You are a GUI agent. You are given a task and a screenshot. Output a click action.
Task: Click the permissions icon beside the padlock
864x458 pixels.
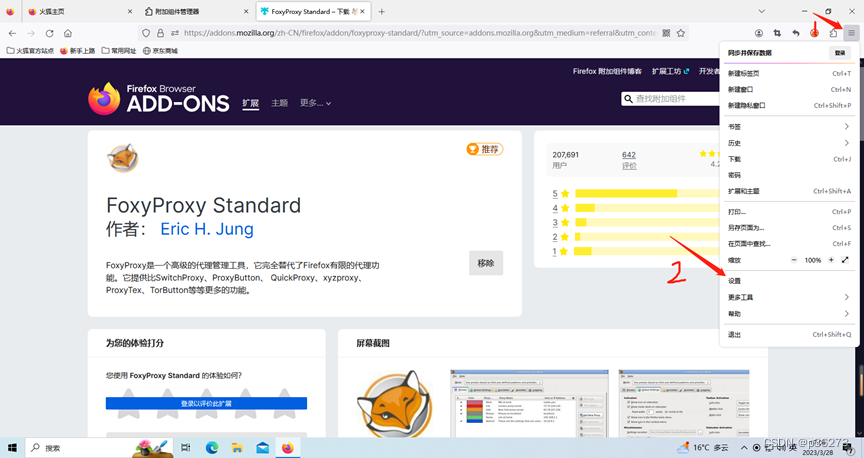[175, 33]
